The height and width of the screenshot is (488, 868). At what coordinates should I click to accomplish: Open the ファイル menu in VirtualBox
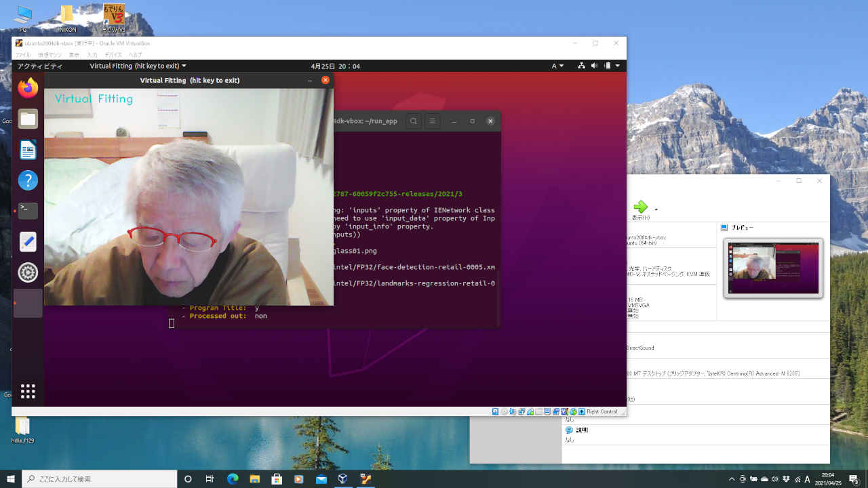pos(23,55)
